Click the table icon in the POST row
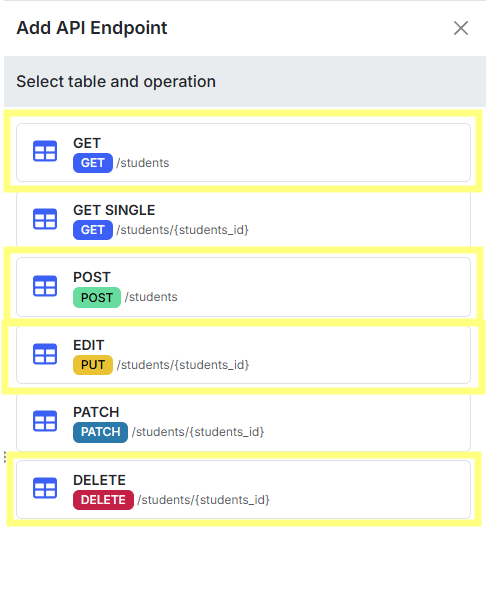Image resolution: width=486 pixels, height=591 pixels. pyautogui.click(x=45, y=286)
